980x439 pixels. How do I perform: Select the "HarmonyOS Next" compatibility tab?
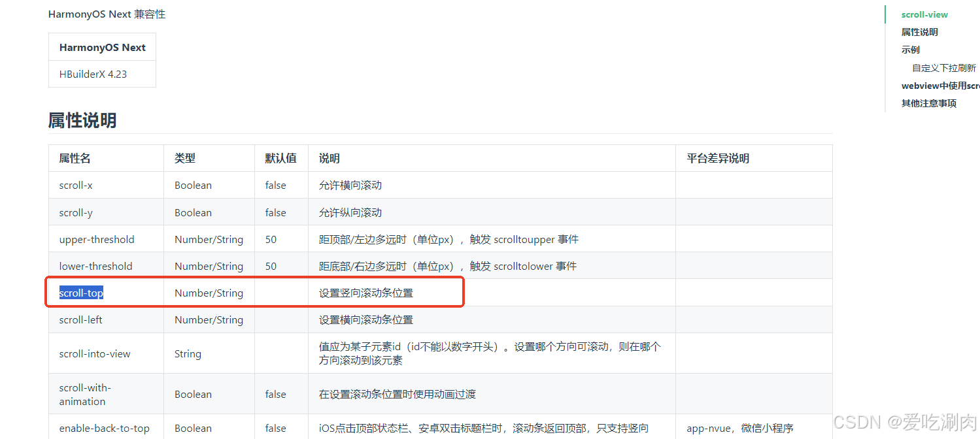point(102,46)
